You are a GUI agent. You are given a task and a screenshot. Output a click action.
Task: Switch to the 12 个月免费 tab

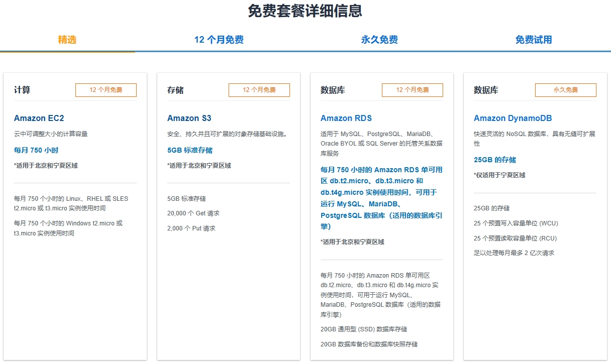(x=218, y=40)
